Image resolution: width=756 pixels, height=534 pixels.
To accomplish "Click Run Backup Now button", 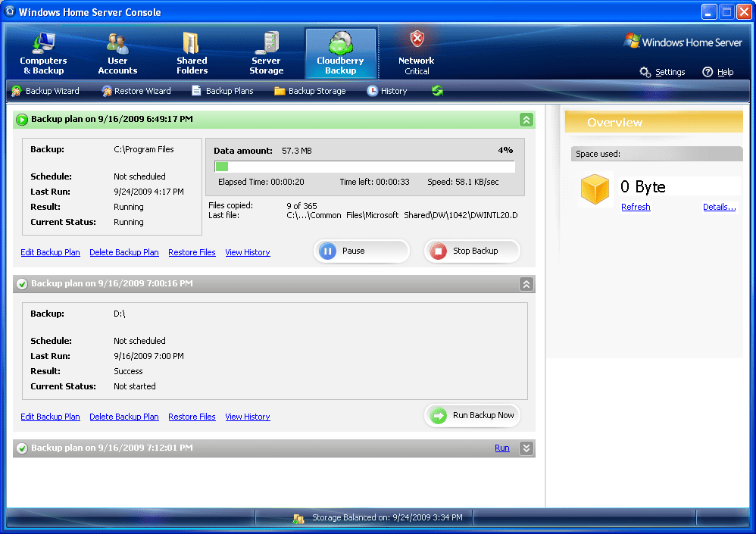I will (x=472, y=415).
